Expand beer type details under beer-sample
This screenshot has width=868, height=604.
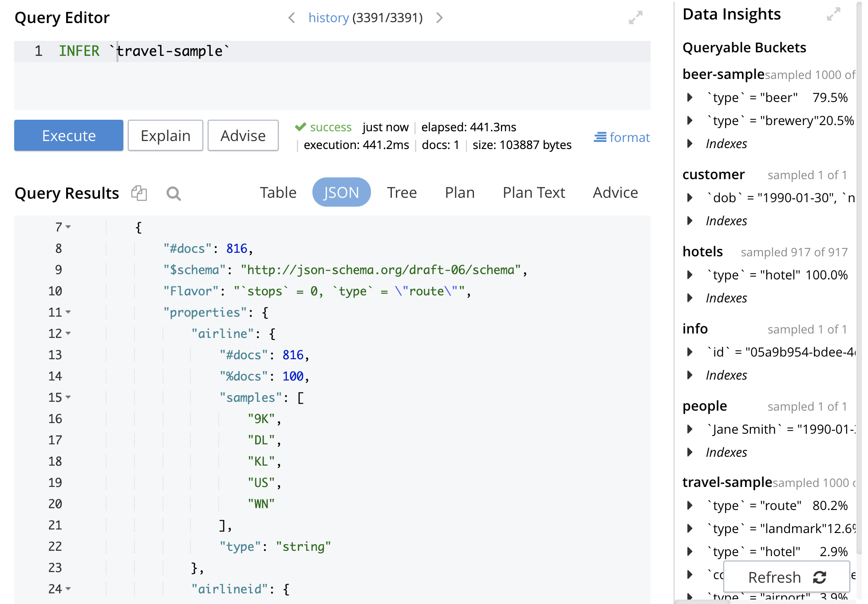(x=690, y=98)
